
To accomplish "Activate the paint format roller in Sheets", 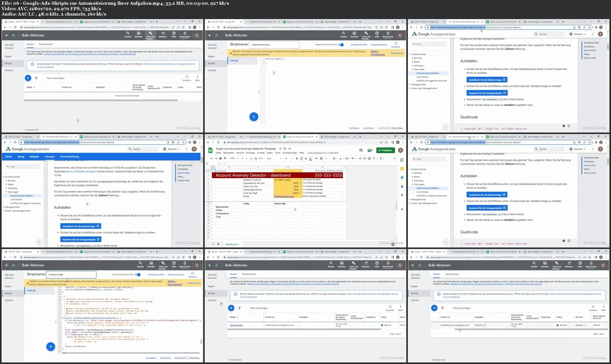I will coord(225,158).
